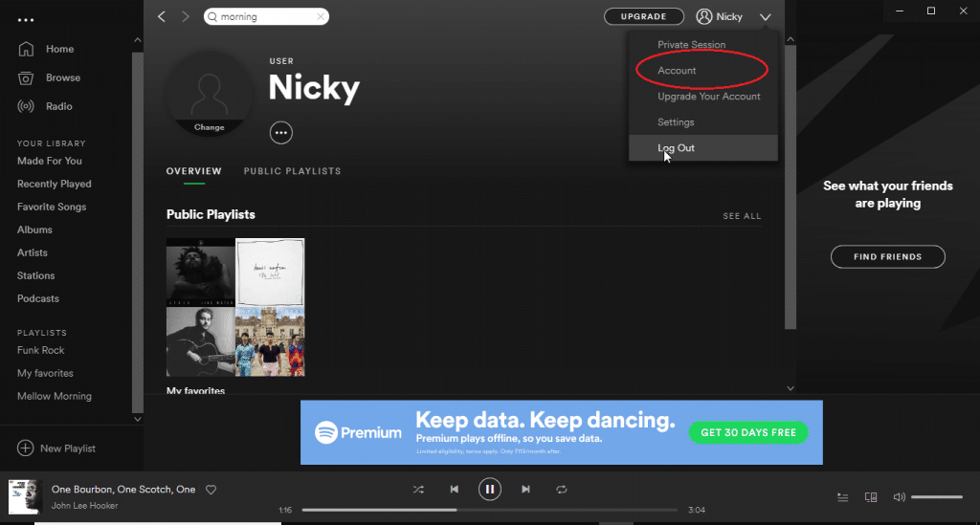The width and height of the screenshot is (980, 525).
Task: Toggle repeat mode
Action: coord(561,490)
